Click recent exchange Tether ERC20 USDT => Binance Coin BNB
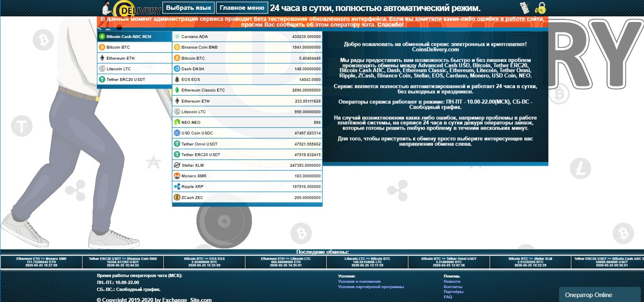The width and height of the screenshot is (644, 302). [123, 262]
